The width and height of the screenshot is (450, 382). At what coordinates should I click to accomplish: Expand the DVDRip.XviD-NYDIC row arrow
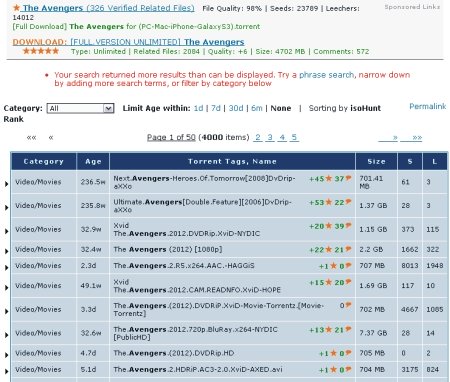tap(6, 231)
